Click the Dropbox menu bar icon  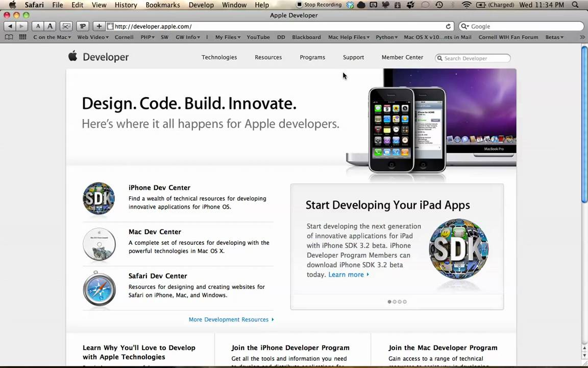(350, 5)
